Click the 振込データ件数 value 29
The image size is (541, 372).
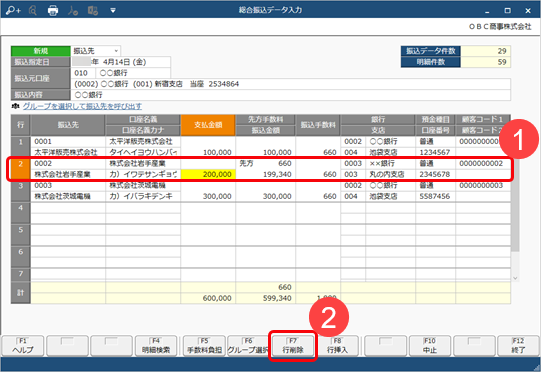[x=485, y=51]
